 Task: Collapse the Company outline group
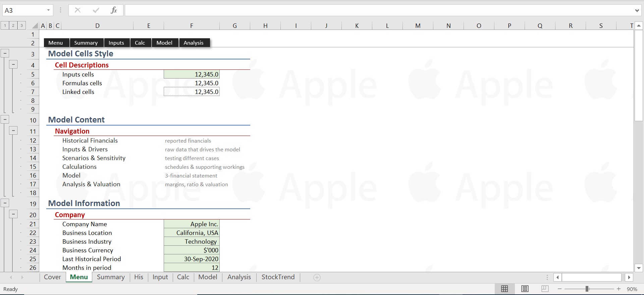click(x=13, y=214)
